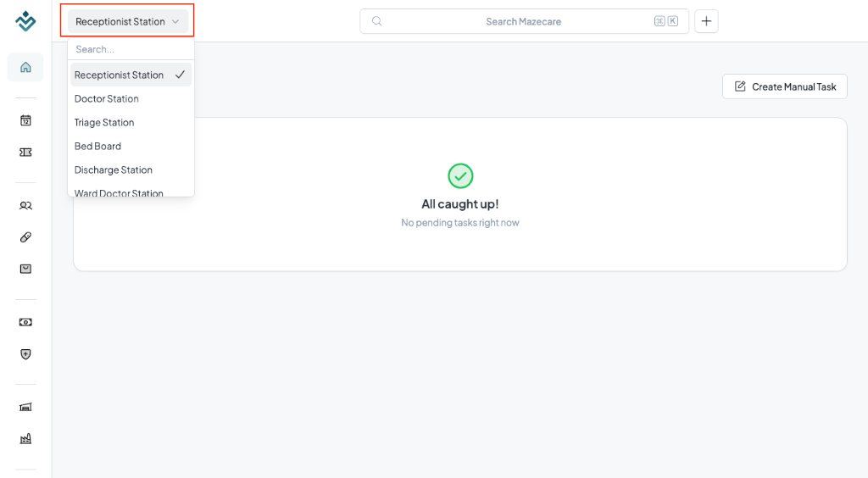Image resolution: width=868 pixels, height=478 pixels.
Task: Open the factory inventory sidebar icon
Action: (25, 439)
